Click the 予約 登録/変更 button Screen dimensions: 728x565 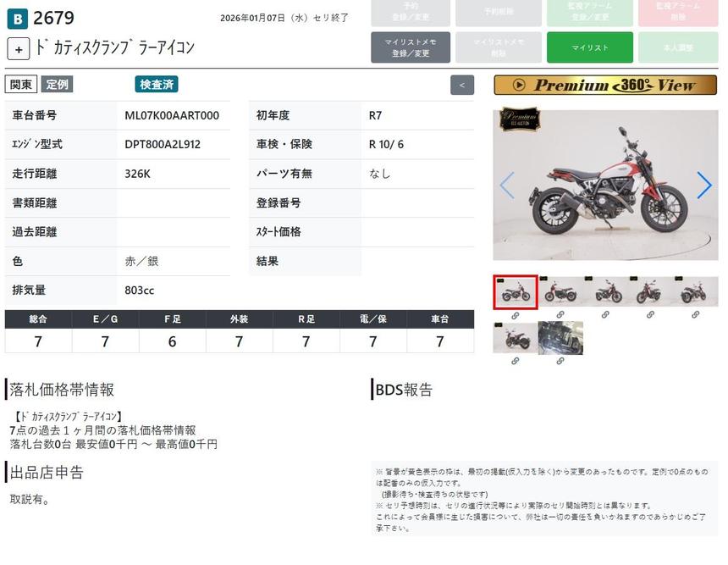tap(411, 11)
